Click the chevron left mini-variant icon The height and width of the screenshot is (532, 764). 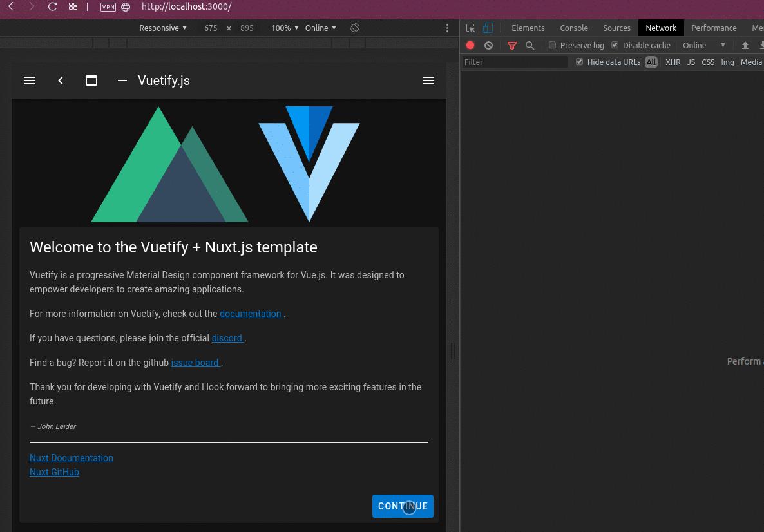point(61,81)
